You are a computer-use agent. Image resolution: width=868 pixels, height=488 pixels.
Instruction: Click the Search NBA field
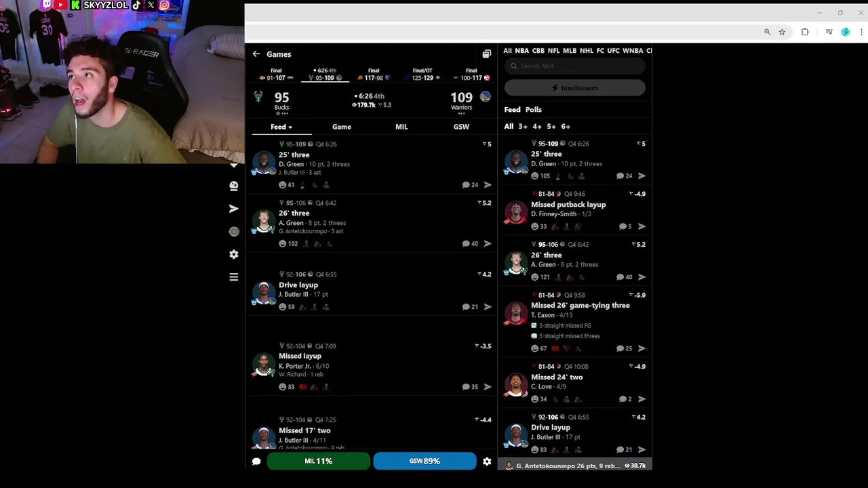pos(575,66)
